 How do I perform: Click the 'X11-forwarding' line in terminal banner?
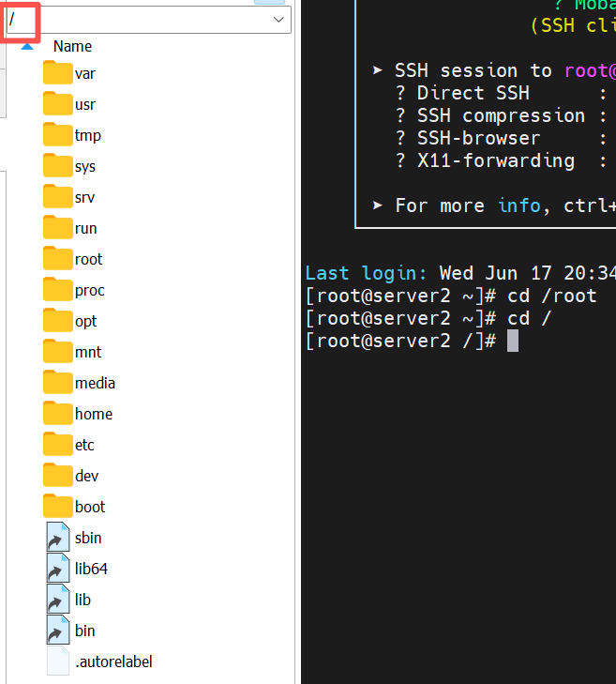[x=502, y=161]
